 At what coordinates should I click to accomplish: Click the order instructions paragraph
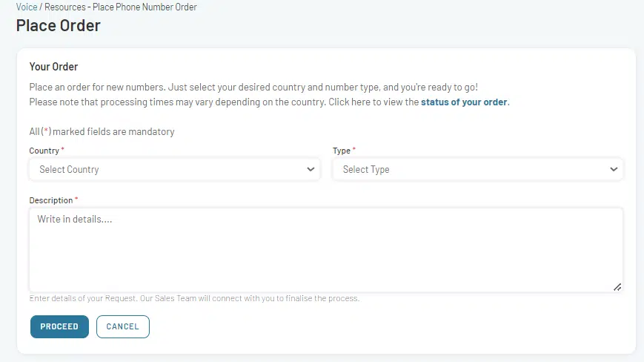[258, 87]
